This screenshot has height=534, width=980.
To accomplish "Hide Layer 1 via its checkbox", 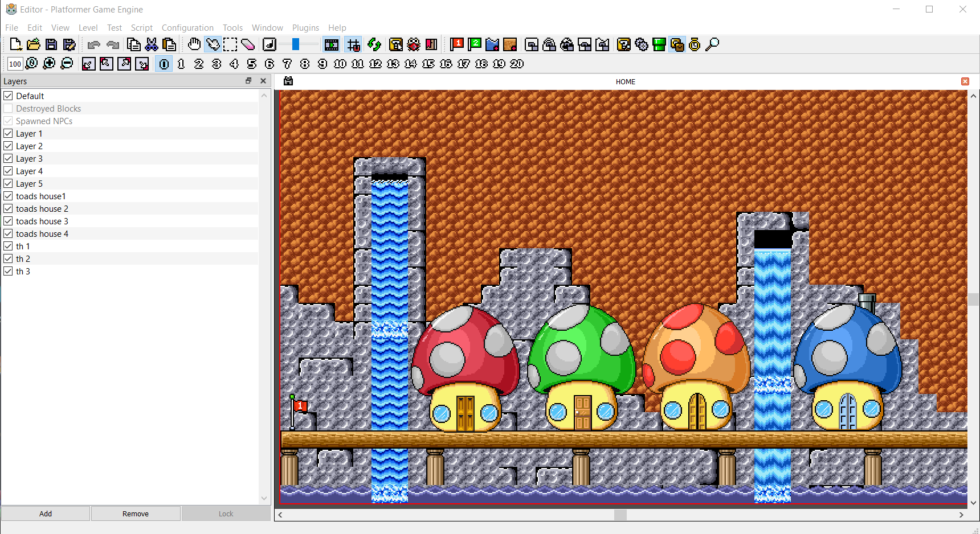I will [x=9, y=133].
